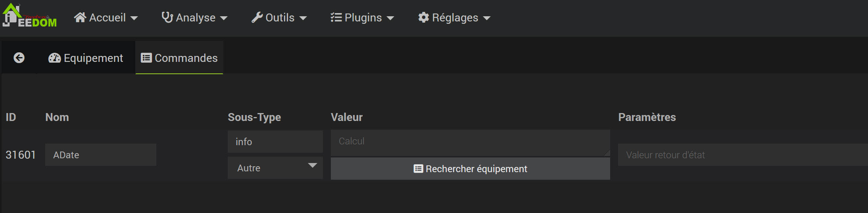Image resolution: width=868 pixels, height=213 pixels.
Task: Click the list icon beside Commandes
Action: click(146, 58)
